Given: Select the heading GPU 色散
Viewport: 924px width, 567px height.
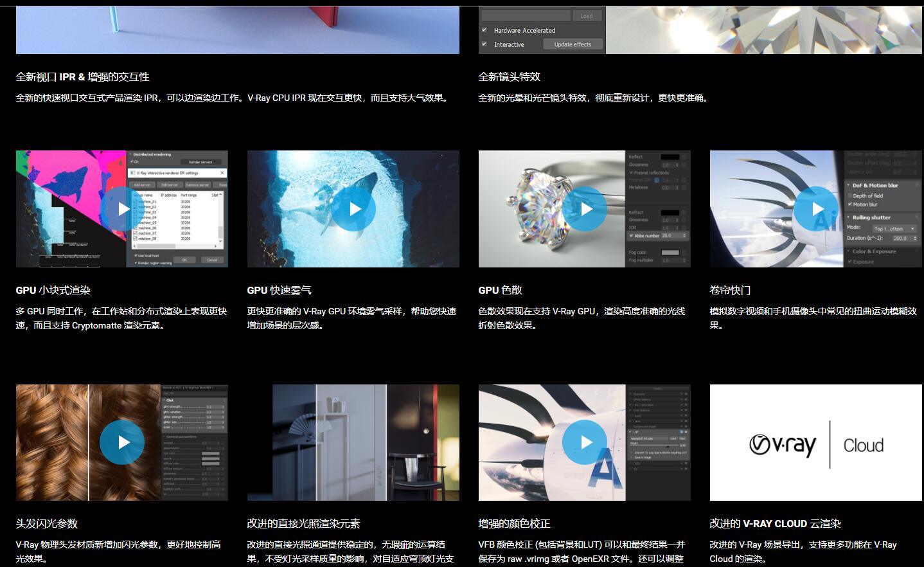Looking at the screenshot, I should pyautogui.click(x=501, y=290).
